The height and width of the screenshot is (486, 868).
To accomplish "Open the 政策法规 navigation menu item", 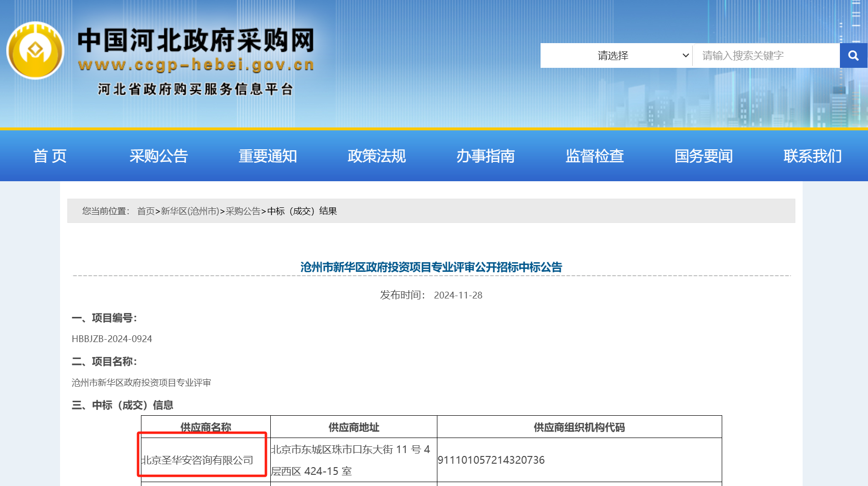I will [x=376, y=156].
